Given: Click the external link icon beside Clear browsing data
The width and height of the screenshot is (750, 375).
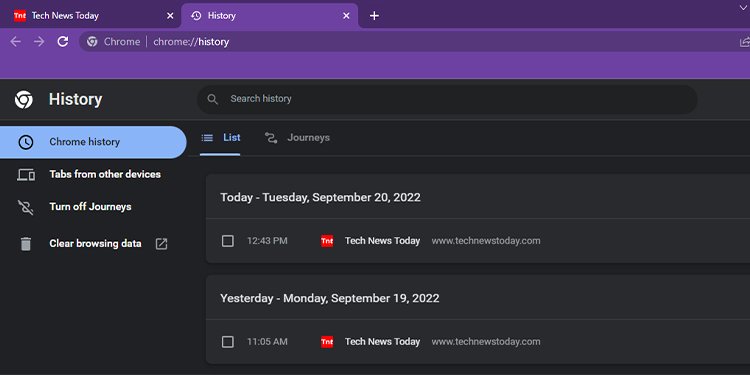Looking at the screenshot, I should pyautogui.click(x=162, y=243).
